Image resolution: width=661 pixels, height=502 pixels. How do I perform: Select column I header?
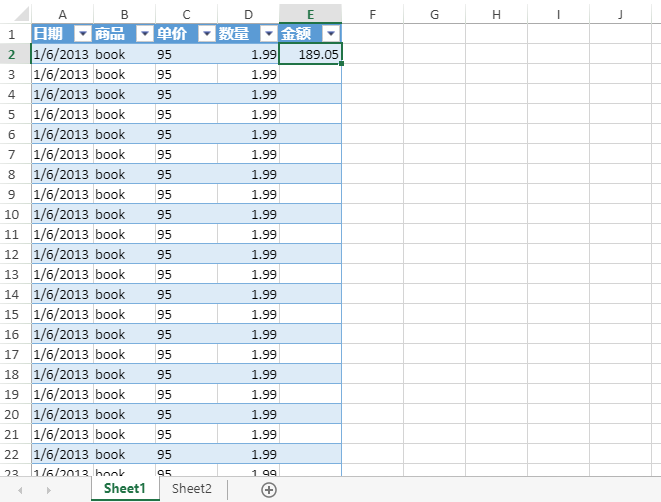558,14
